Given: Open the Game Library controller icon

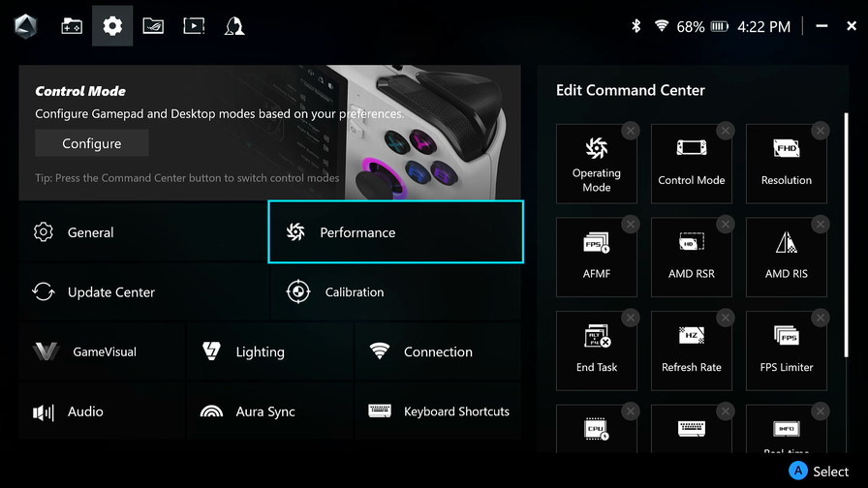Looking at the screenshot, I should point(72,26).
